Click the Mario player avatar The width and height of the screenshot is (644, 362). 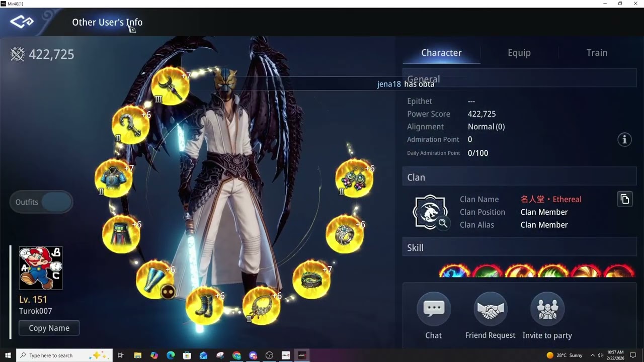point(41,268)
